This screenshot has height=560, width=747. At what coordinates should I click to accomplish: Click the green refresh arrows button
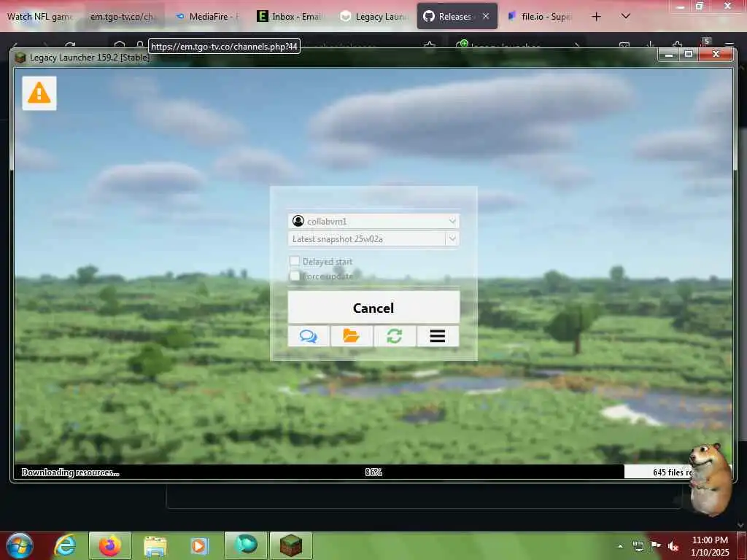[x=395, y=336]
